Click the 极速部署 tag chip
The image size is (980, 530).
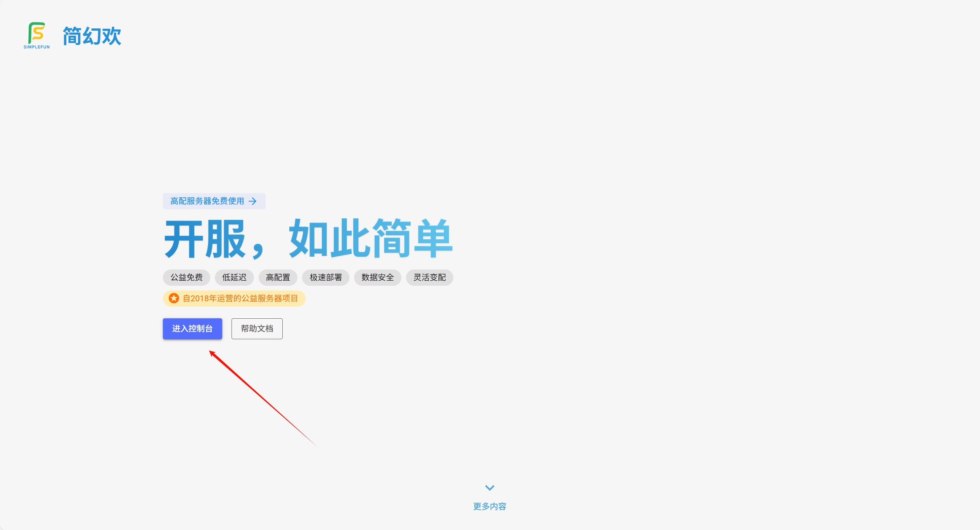pyautogui.click(x=326, y=277)
